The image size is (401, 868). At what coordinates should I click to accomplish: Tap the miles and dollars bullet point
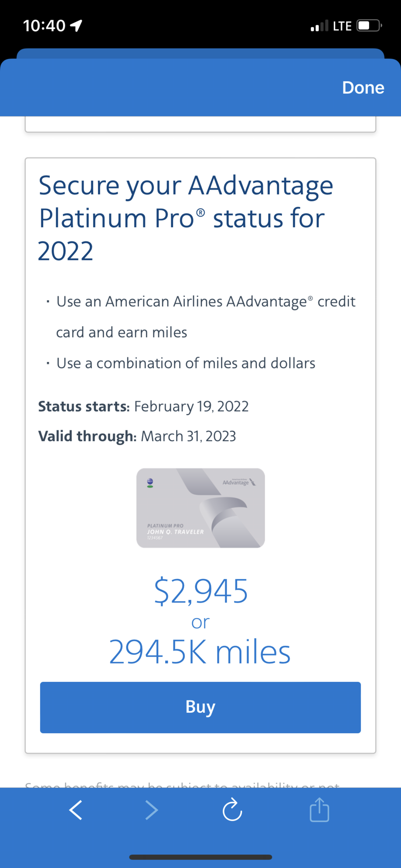(x=186, y=363)
